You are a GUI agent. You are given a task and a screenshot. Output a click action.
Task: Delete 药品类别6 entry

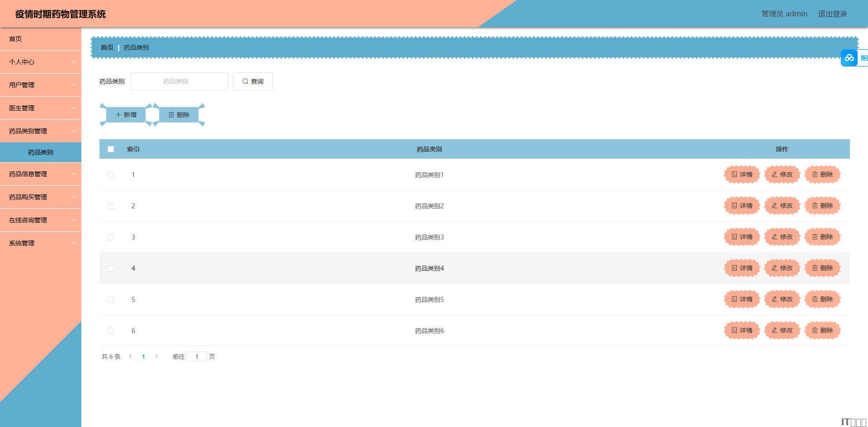822,330
